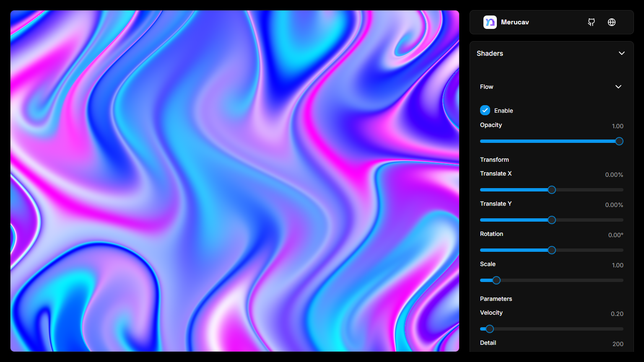Click the Shaders section heading
Viewport: 644px width, 362px height.
click(x=490, y=53)
